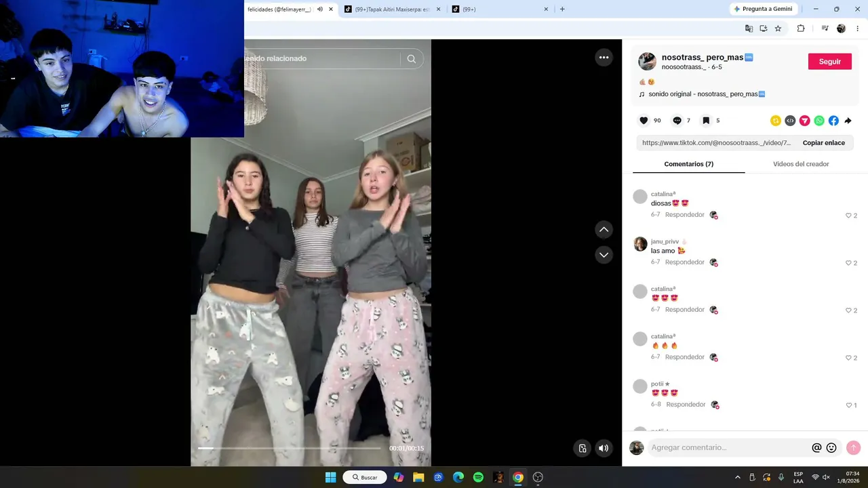Open the ESP LAA language switcher

[798, 477]
